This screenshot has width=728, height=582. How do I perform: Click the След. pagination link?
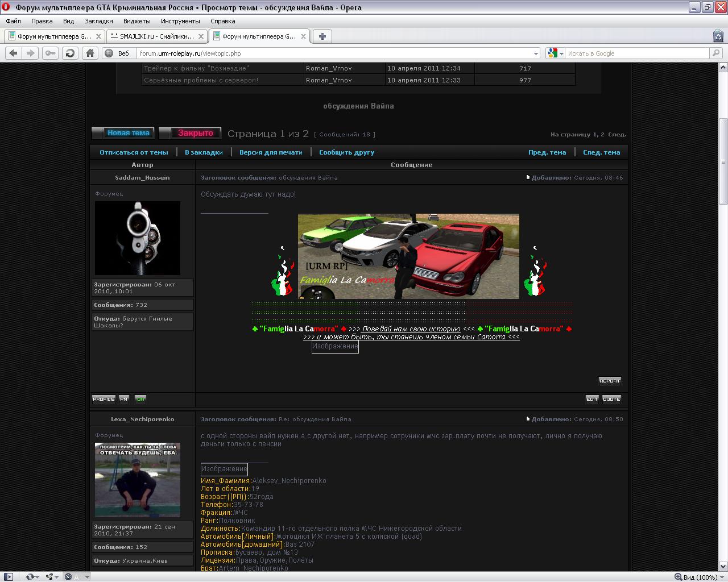tap(617, 135)
